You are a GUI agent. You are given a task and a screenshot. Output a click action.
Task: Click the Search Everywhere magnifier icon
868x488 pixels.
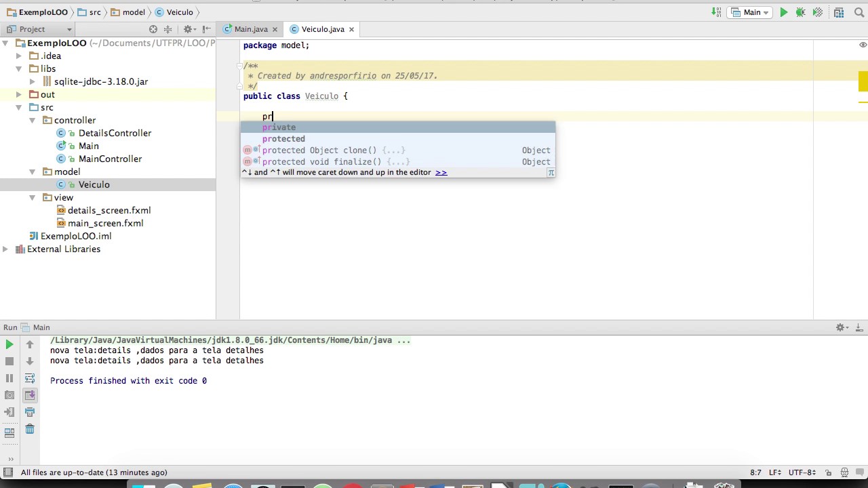858,12
